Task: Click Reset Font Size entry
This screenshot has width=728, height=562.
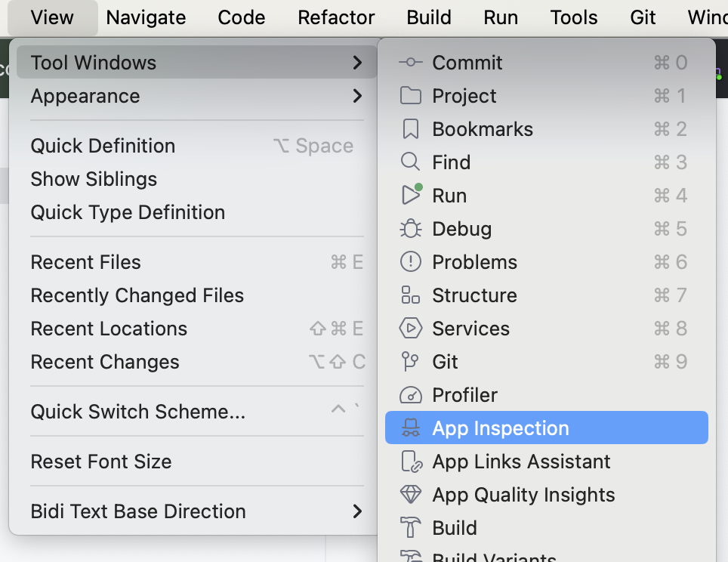Action: click(100, 462)
